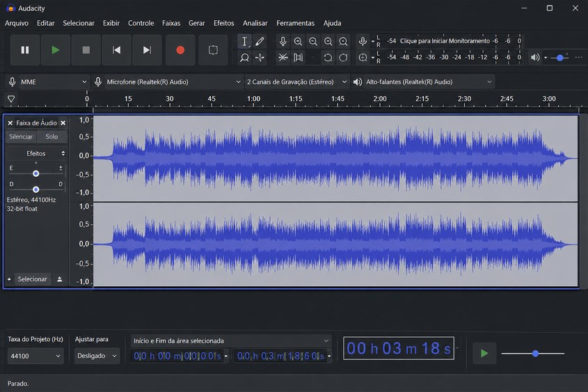Toggle the loop playback button
Screen dimensions: 588x392
tap(213, 50)
